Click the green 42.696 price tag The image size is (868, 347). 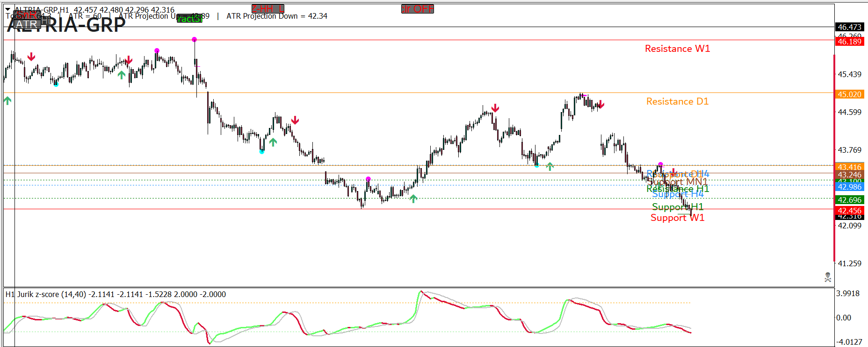click(849, 200)
